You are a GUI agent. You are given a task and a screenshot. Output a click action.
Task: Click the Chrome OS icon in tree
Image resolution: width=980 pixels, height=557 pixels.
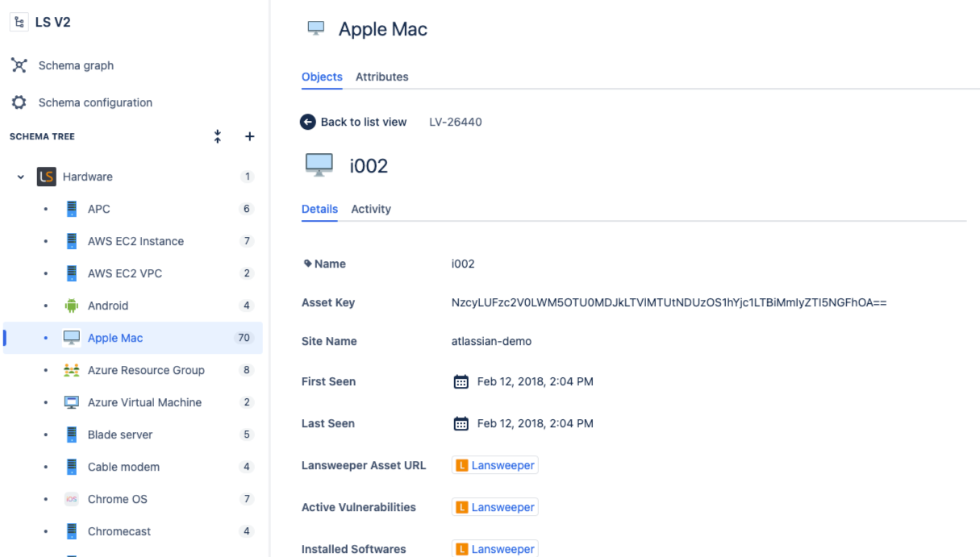pos(72,499)
